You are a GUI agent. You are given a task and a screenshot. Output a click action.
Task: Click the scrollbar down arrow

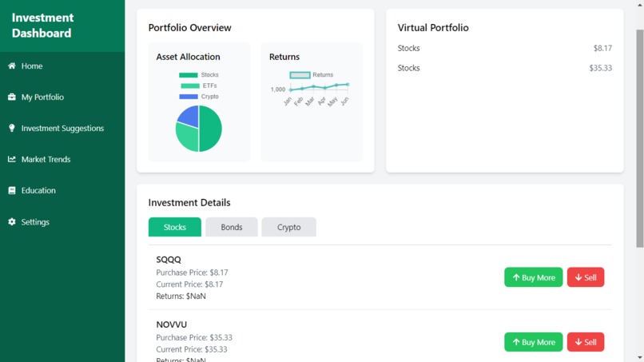pyautogui.click(x=640, y=358)
